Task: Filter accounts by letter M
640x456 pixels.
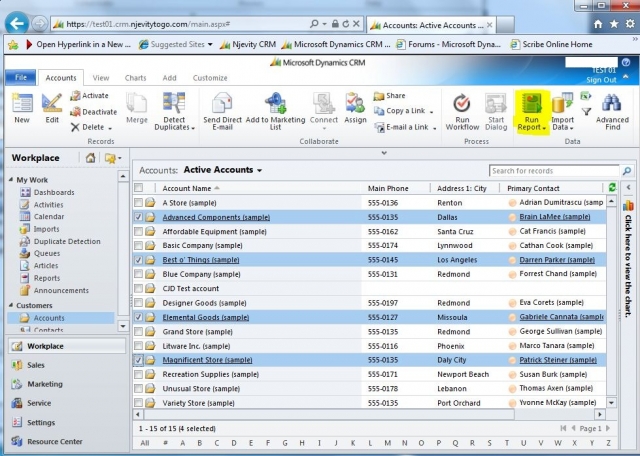Action: click(387, 443)
